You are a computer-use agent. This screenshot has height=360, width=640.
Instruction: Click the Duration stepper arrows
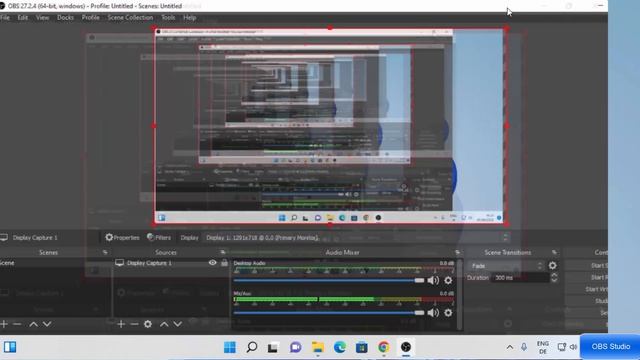click(554, 278)
